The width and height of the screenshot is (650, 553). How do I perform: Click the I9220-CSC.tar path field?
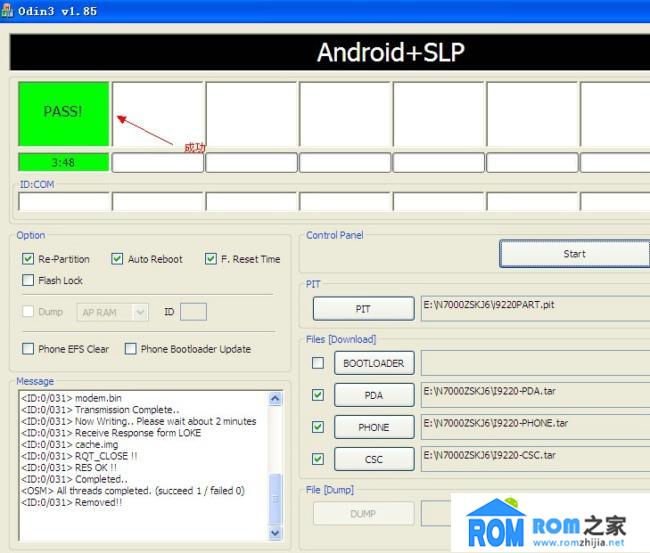point(535,459)
